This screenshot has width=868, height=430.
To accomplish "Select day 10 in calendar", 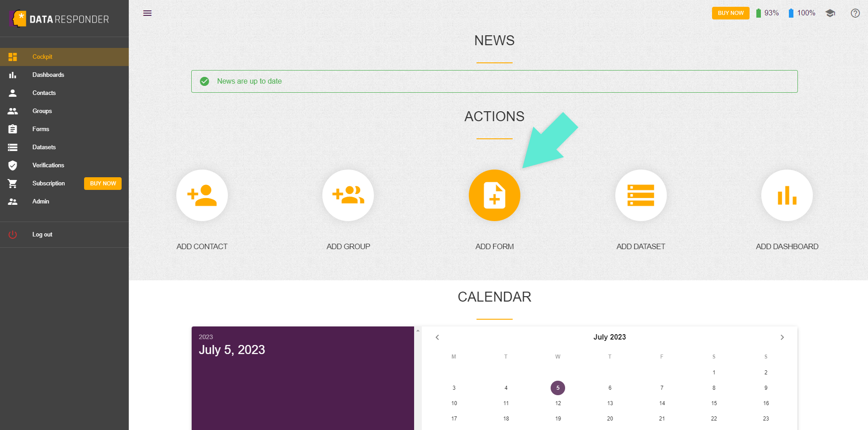I will click(x=454, y=403).
